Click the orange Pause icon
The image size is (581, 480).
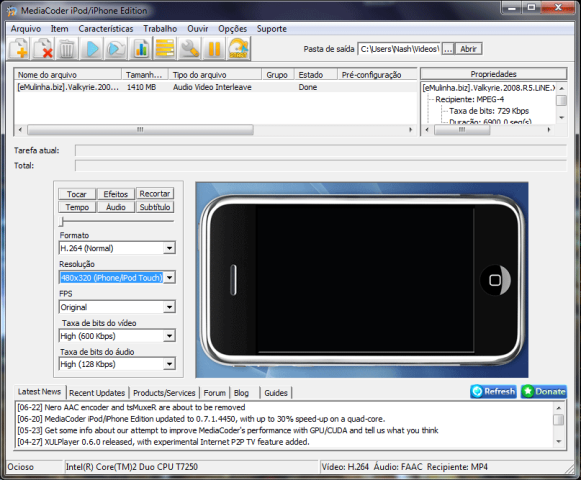214,49
